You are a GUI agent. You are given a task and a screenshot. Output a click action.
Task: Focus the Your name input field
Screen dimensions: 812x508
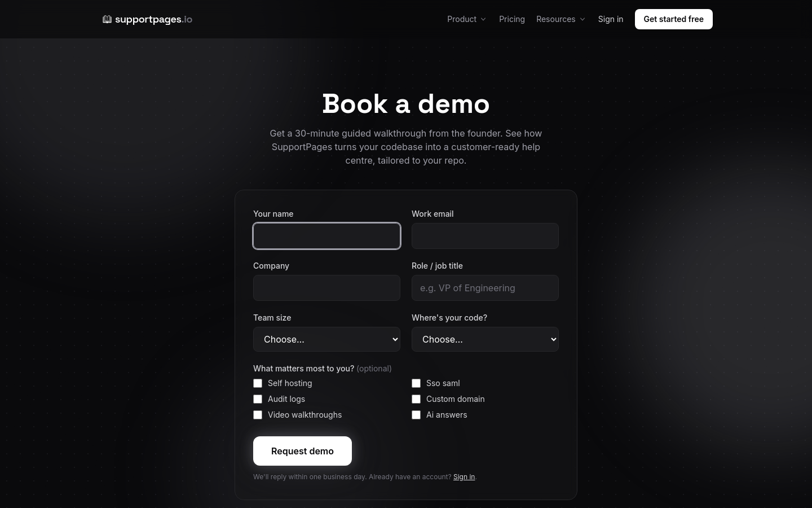point(327,236)
